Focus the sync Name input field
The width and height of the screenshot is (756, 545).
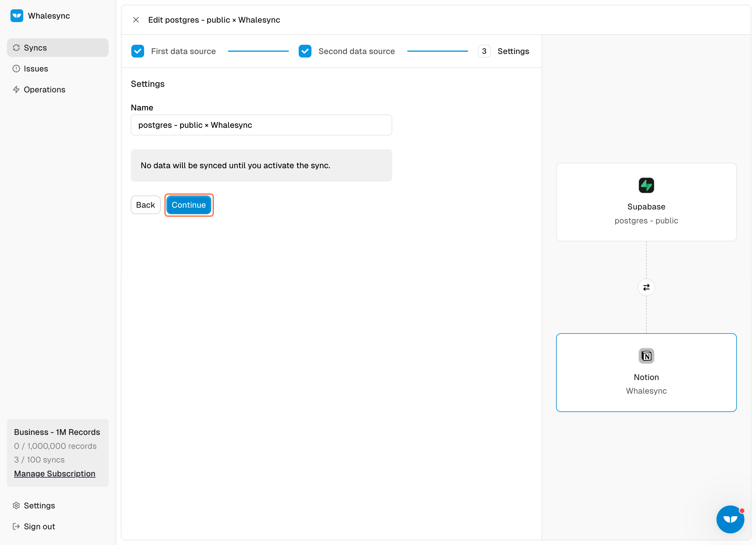261,125
